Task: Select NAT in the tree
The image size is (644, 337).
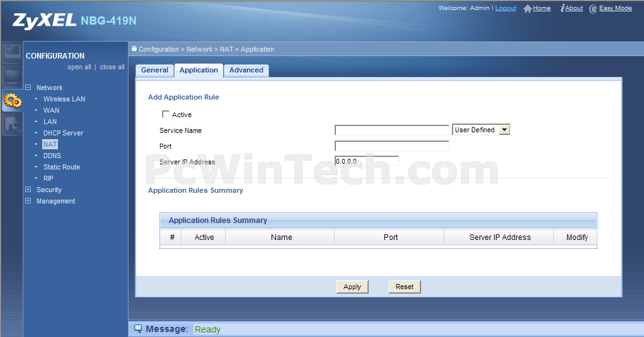Action: (x=50, y=144)
